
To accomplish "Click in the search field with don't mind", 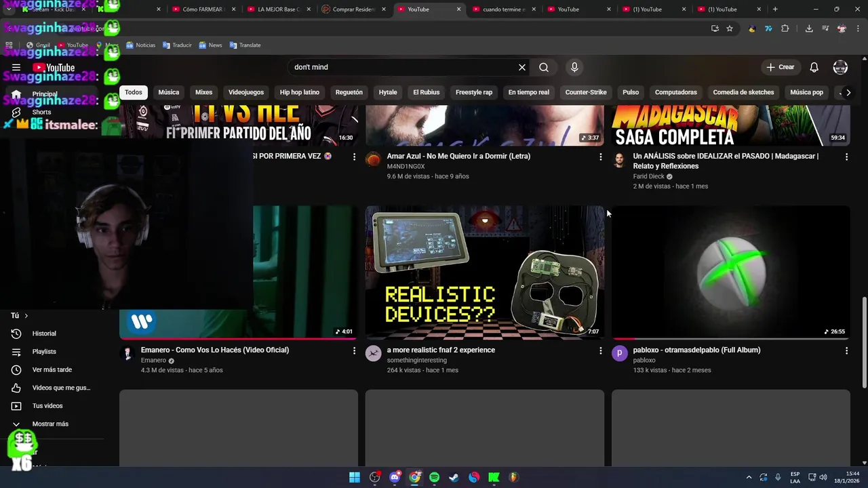I will [x=403, y=67].
